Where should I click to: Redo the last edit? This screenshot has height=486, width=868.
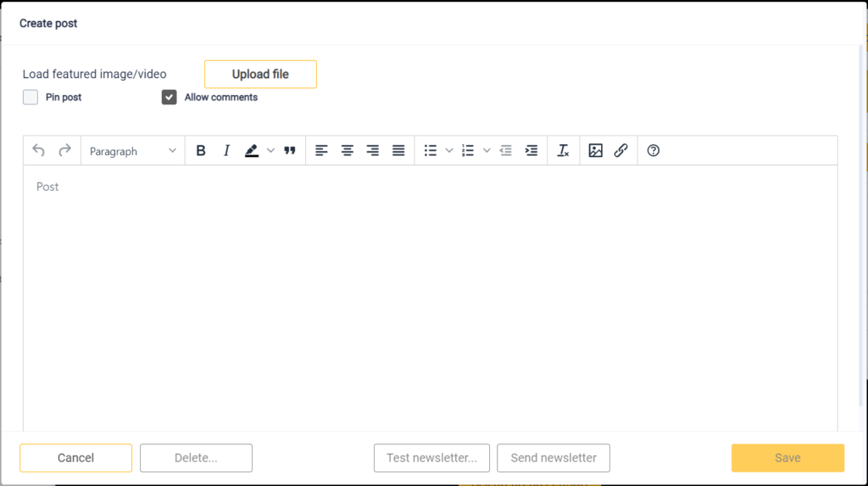(64, 150)
